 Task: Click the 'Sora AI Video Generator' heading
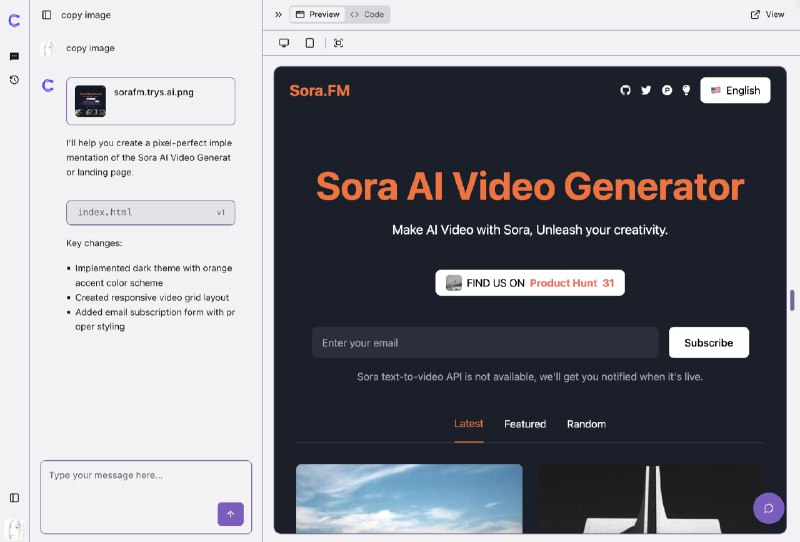coord(530,186)
